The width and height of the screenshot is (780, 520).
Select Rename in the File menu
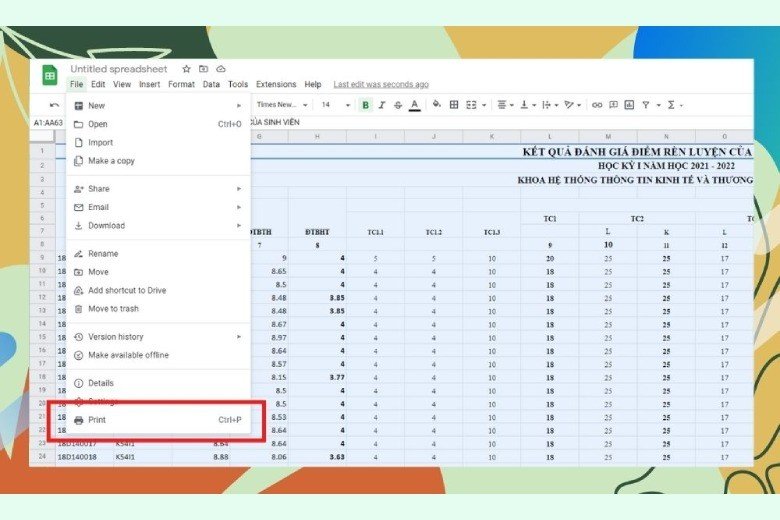[x=158, y=253]
